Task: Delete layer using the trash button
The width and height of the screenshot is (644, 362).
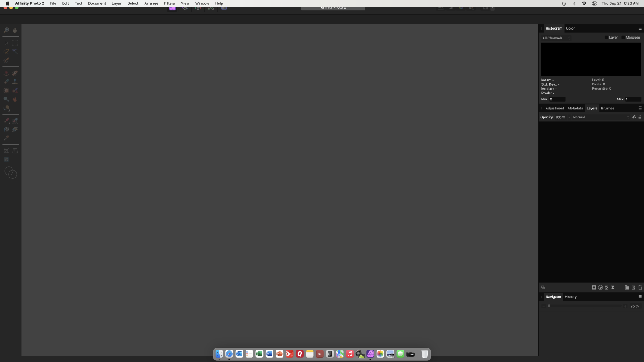Action: pos(640,287)
